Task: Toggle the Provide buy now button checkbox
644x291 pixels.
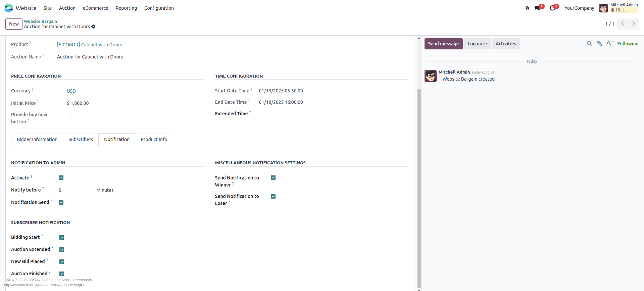Action: [69, 115]
